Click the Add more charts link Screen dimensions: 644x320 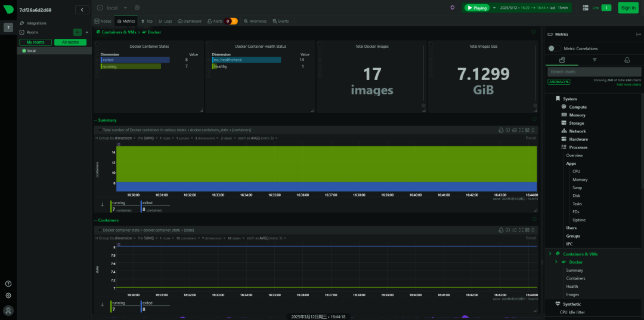pos(628,84)
